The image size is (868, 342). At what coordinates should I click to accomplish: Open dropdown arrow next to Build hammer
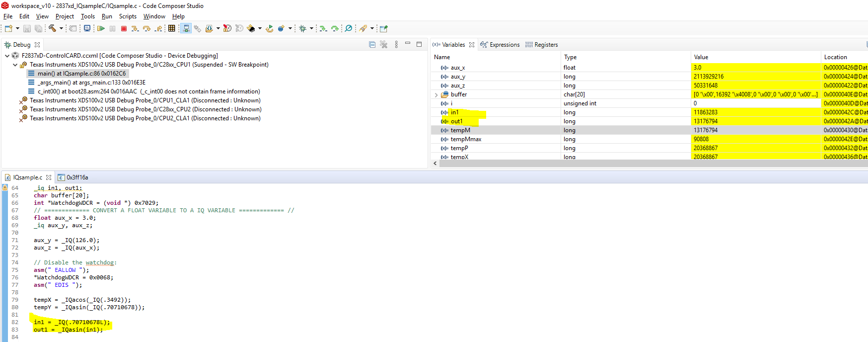[61, 28]
